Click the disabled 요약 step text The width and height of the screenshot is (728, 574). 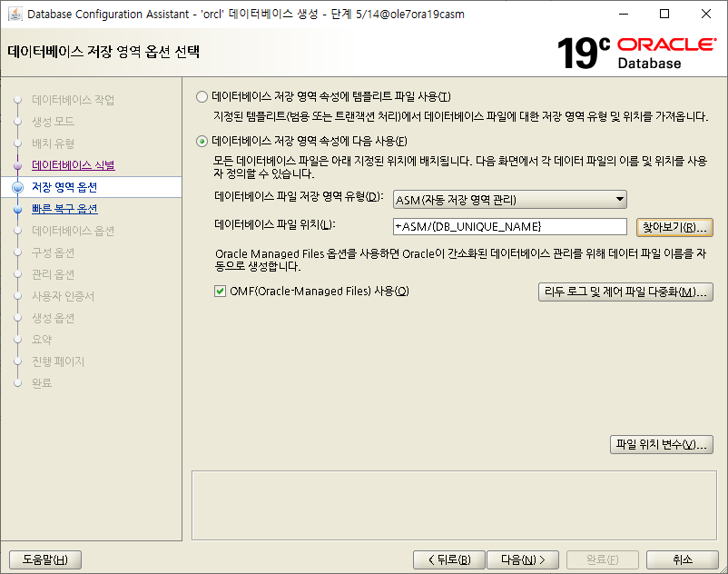42,340
